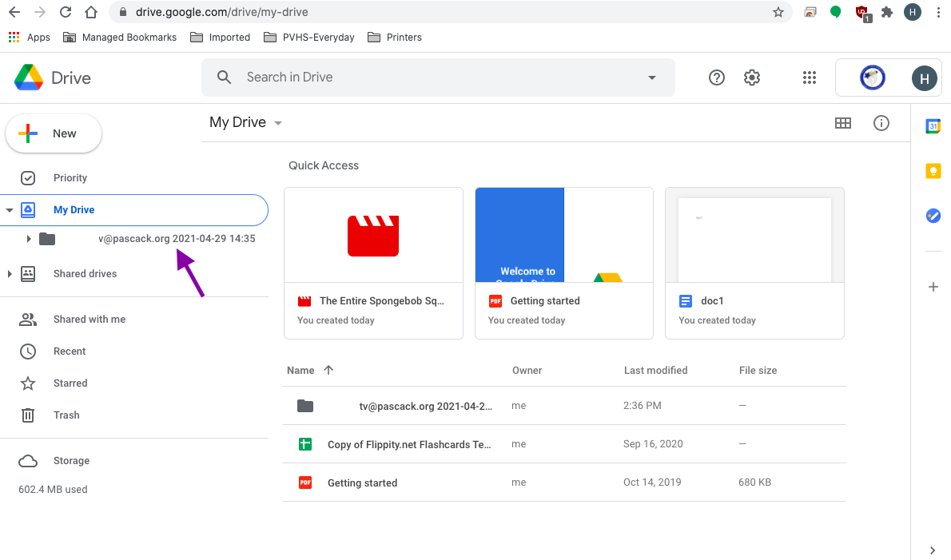Open Chrome three-dot menu
The image size is (951, 560).
coord(938,12)
